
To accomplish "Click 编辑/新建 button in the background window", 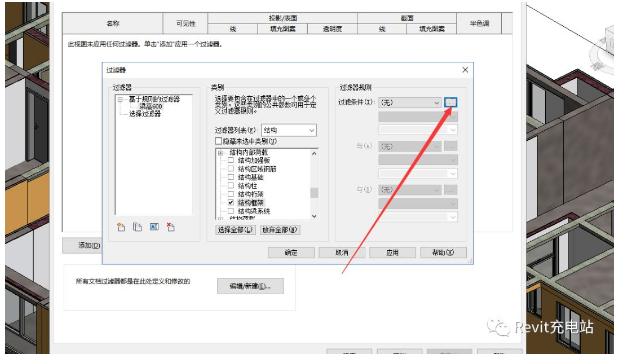I will coord(250,286).
